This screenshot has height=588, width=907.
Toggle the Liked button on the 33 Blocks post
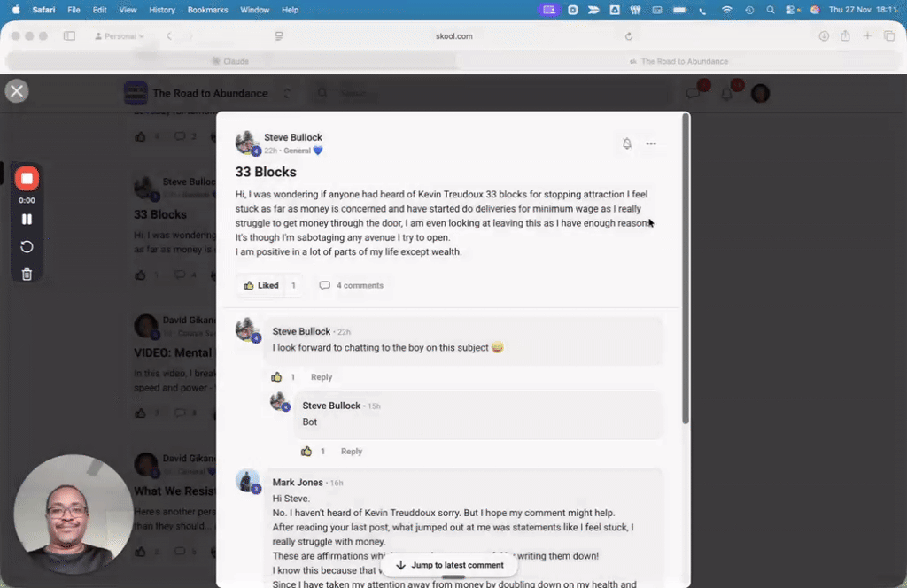click(x=261, y=285)
